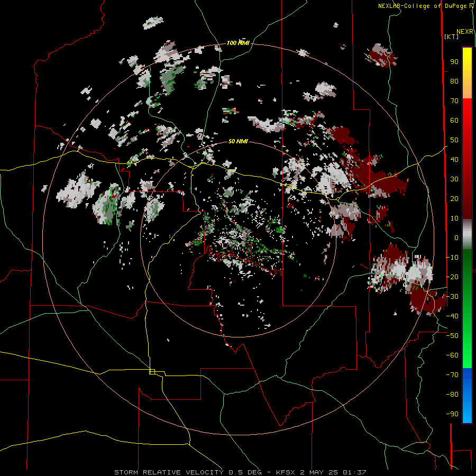Click the 2 MAY 25 date text
Image resolution: width=476 pixels, height=476 pixels.
[319, 472]
